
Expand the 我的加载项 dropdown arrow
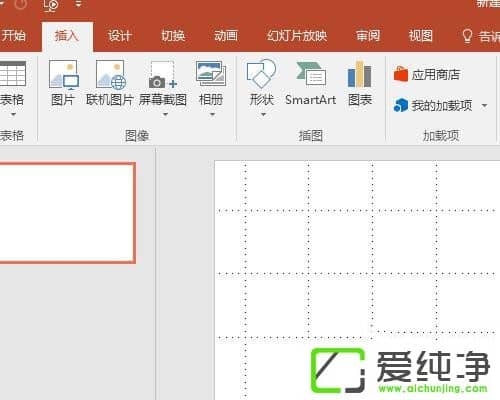coord(484,106)
